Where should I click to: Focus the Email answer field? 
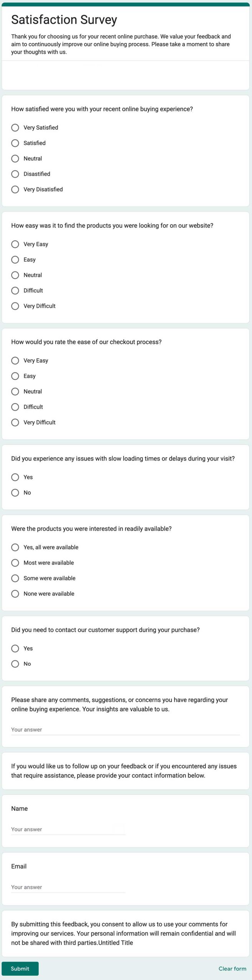click(68, 887)
